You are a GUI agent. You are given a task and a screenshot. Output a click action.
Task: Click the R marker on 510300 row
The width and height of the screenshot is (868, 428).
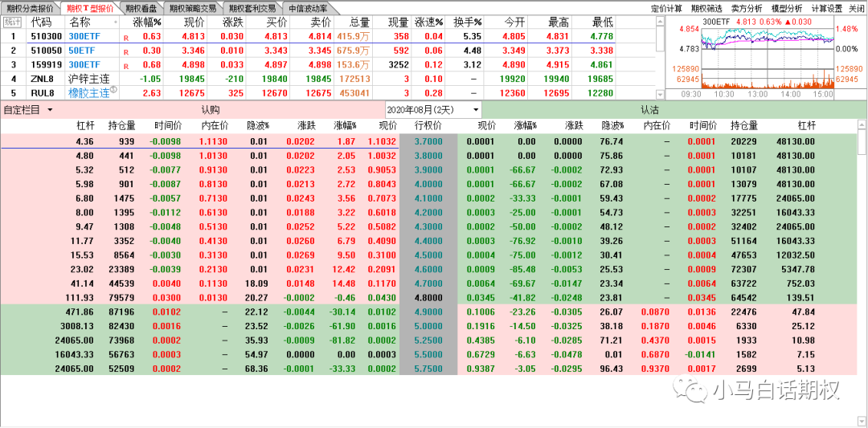pyautogui.click(x=125, y=38)
